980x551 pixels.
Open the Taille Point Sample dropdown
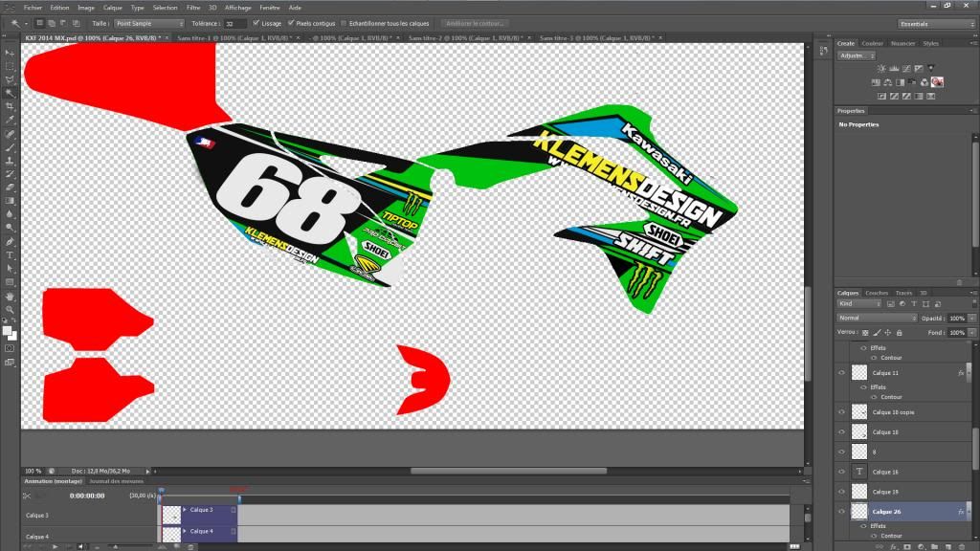(150, 23)
